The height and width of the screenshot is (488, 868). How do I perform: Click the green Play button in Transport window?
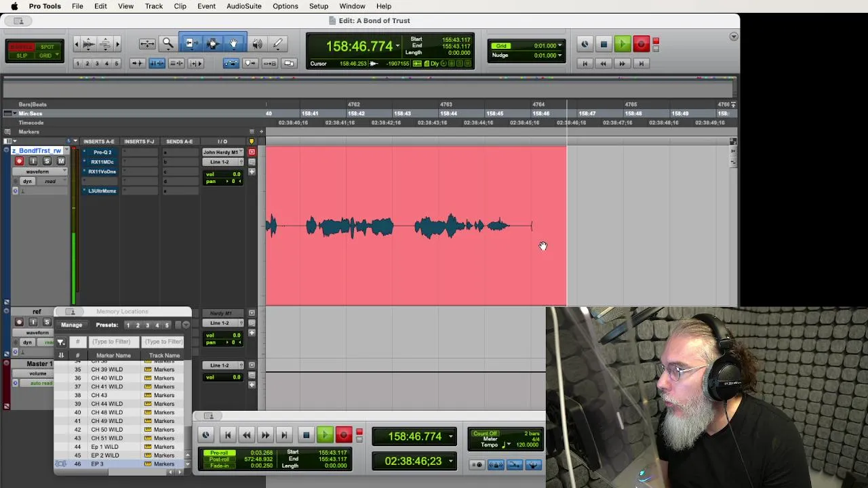(x=324, y=435)
